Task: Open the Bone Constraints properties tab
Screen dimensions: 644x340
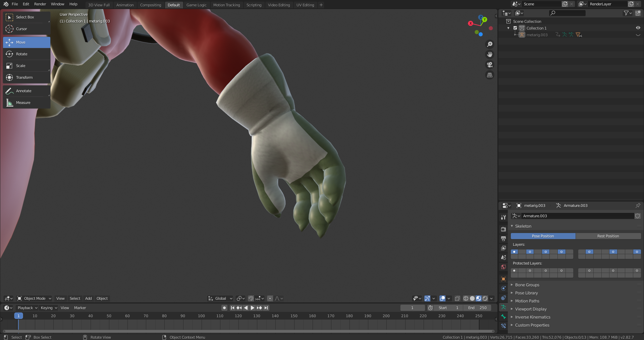Action: [503, 326]
